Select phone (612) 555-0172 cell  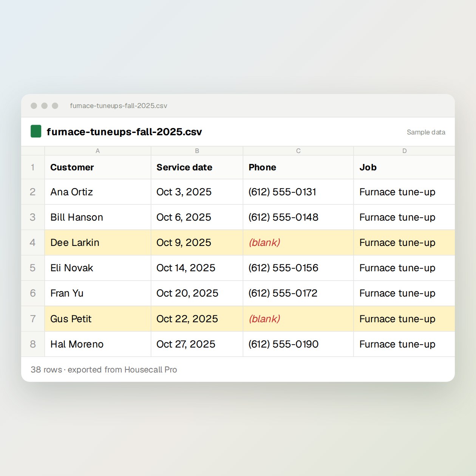(298, 293)
